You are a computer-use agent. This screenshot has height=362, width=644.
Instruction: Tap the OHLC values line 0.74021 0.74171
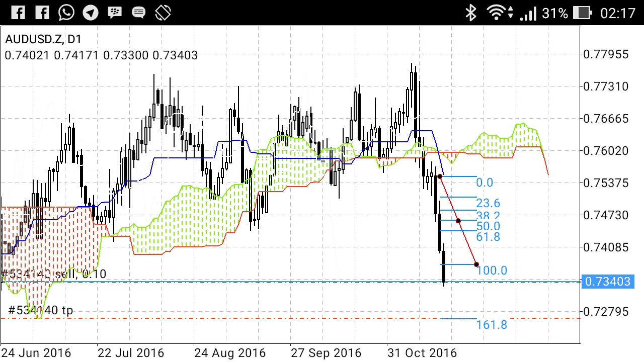pos(101,55)
